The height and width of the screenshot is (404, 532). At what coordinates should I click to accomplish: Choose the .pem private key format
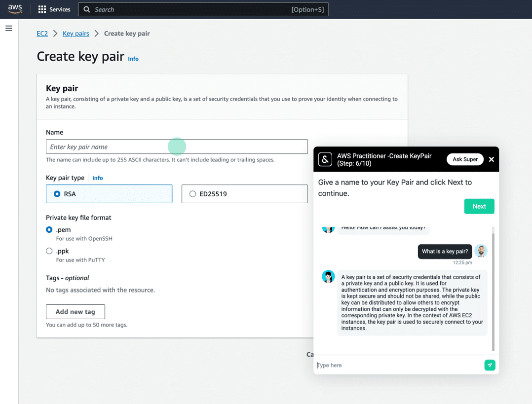pyautogui.click(x=49, y=230)
